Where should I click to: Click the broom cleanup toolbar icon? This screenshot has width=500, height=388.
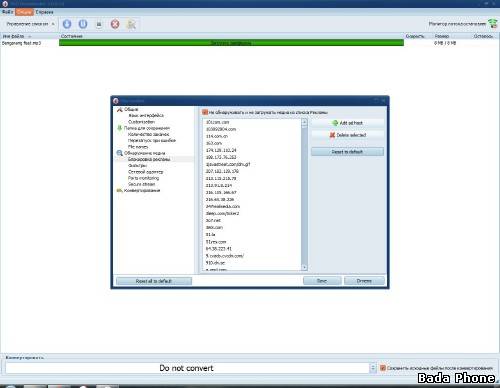131,24
